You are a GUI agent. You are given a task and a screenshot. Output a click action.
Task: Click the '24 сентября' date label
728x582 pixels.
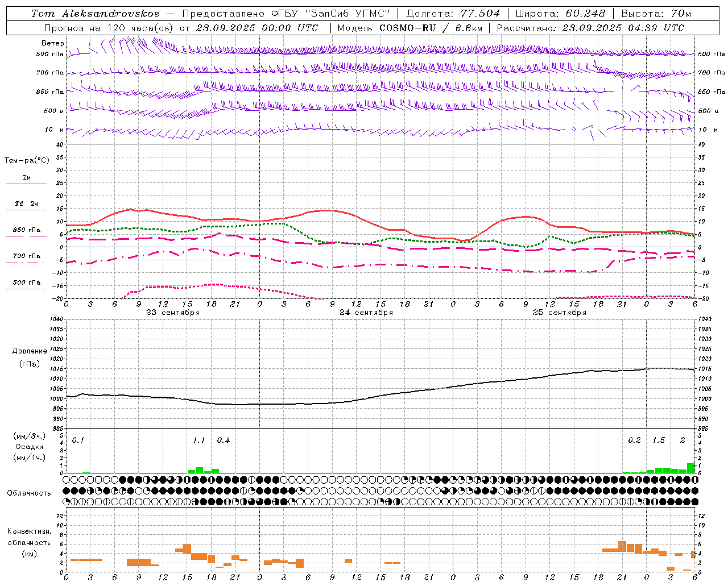(366, 313)
